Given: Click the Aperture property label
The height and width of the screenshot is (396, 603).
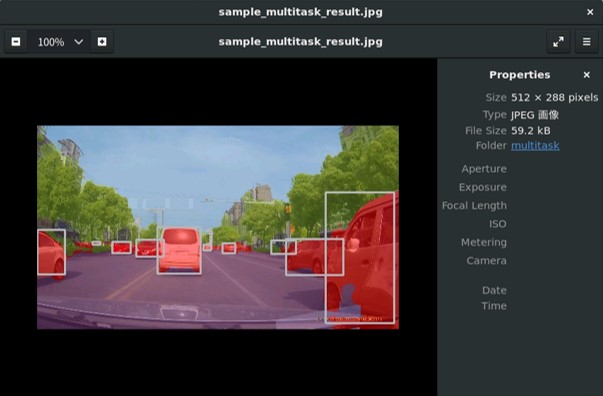Looking at the screenshot, I should coord(484,169).
